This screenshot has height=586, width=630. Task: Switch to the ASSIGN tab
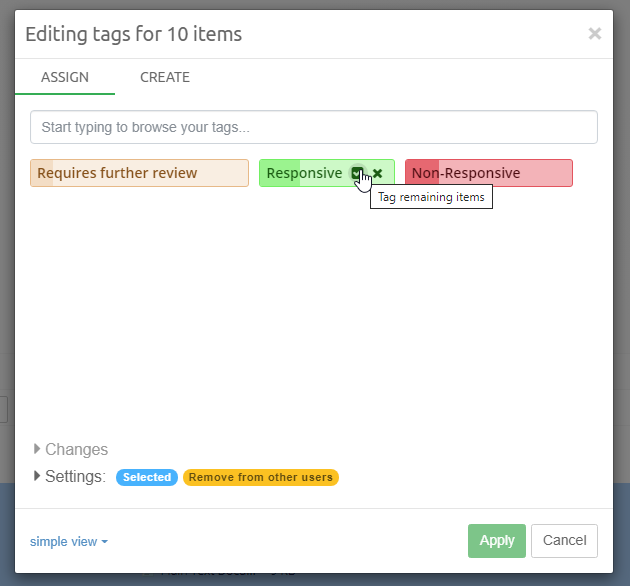(65, 77)
